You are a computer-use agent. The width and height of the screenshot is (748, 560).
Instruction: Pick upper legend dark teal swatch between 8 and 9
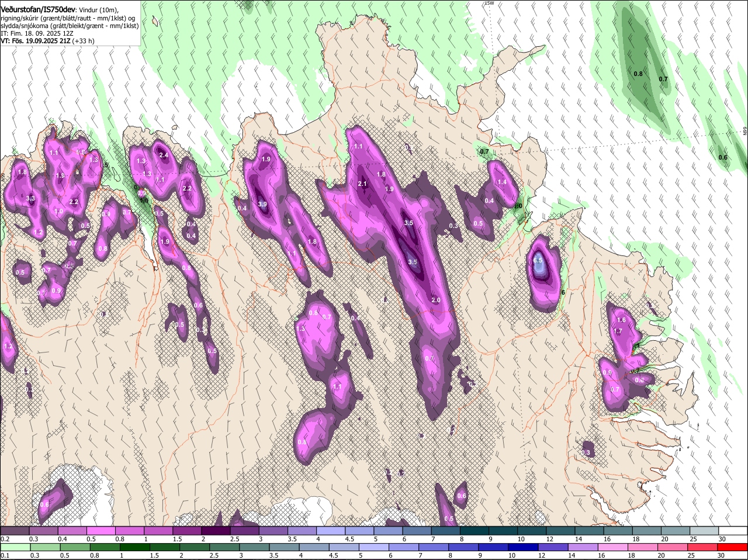point(475,531)
